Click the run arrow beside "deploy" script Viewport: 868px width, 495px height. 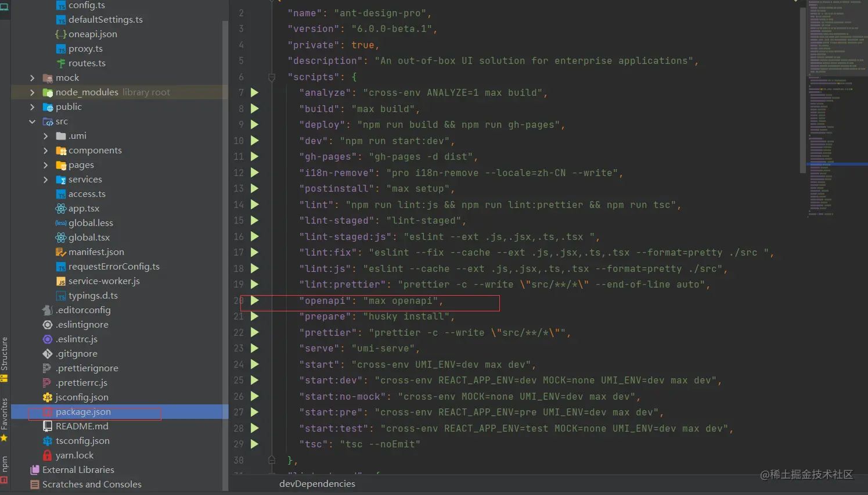(254, 124)
